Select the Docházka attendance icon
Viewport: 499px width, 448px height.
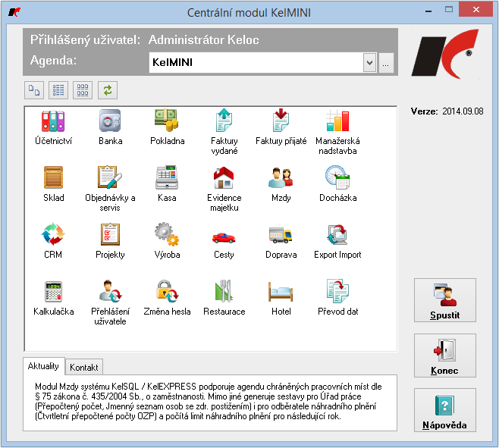pos(337,183)
